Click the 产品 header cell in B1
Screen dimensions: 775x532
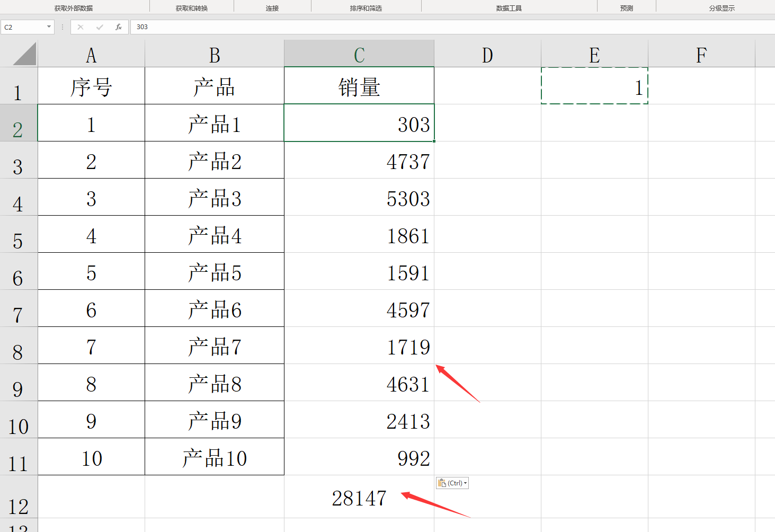(215, 86)
